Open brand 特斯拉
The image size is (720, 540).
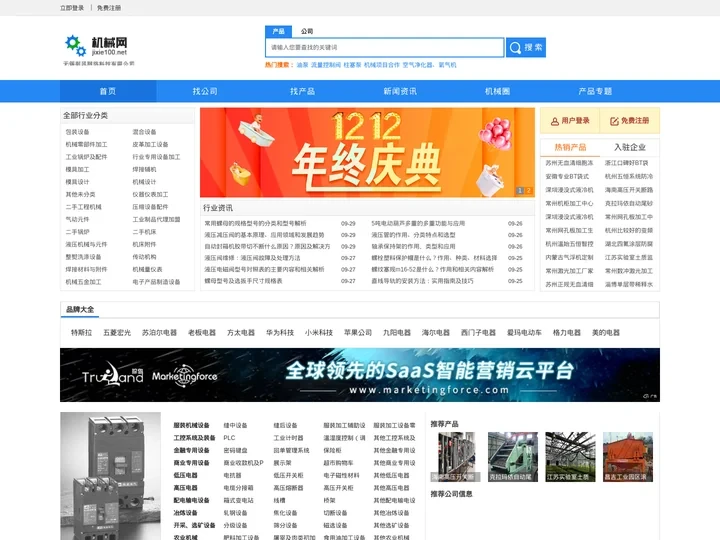(81, 332)
